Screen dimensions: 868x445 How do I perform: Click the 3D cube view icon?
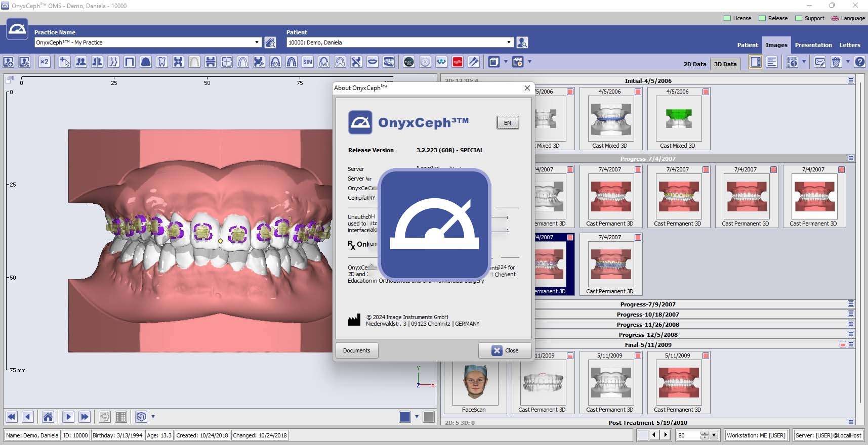[x=141, y=417]
